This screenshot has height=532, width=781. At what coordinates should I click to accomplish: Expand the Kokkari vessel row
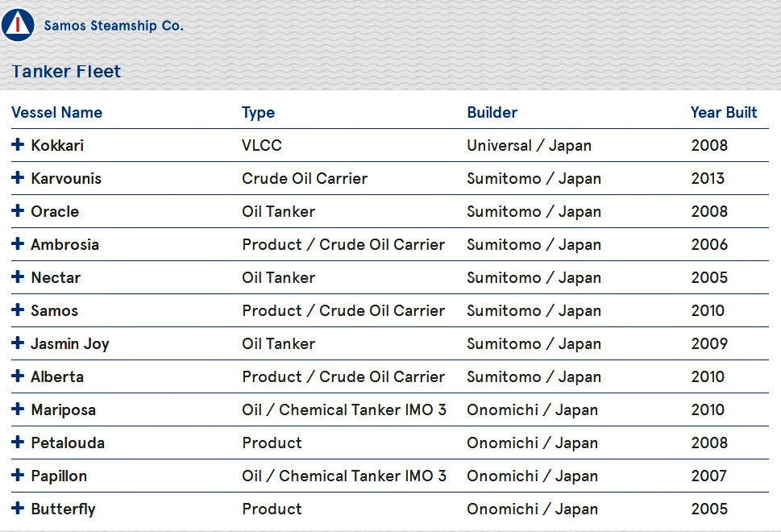tap(18, 144)
